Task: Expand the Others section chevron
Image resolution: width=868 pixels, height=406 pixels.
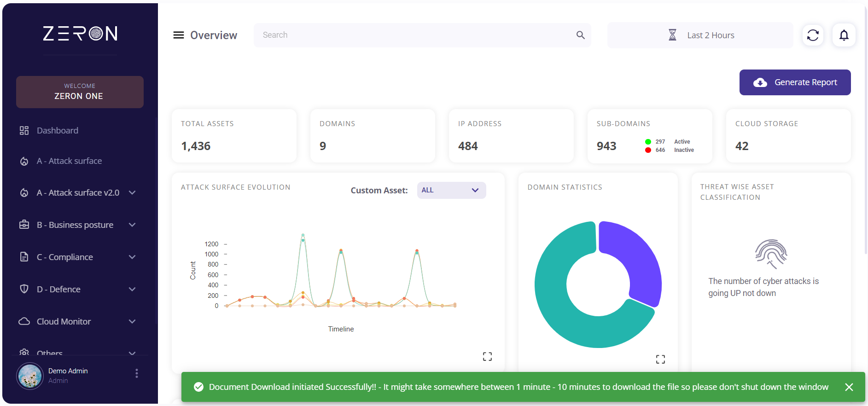Action: (x=132, y=353)
